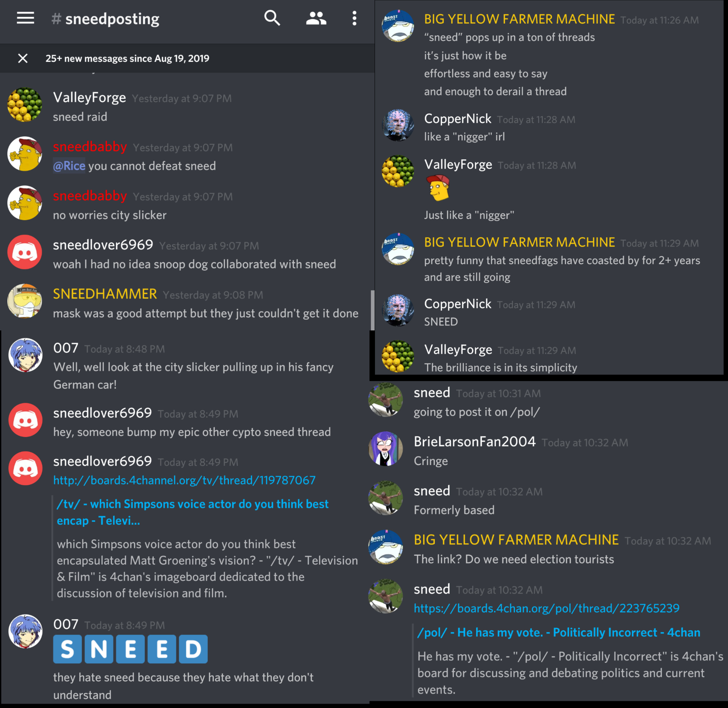
Task: Open the three-dot options menu
Action: tap(354, 18)
